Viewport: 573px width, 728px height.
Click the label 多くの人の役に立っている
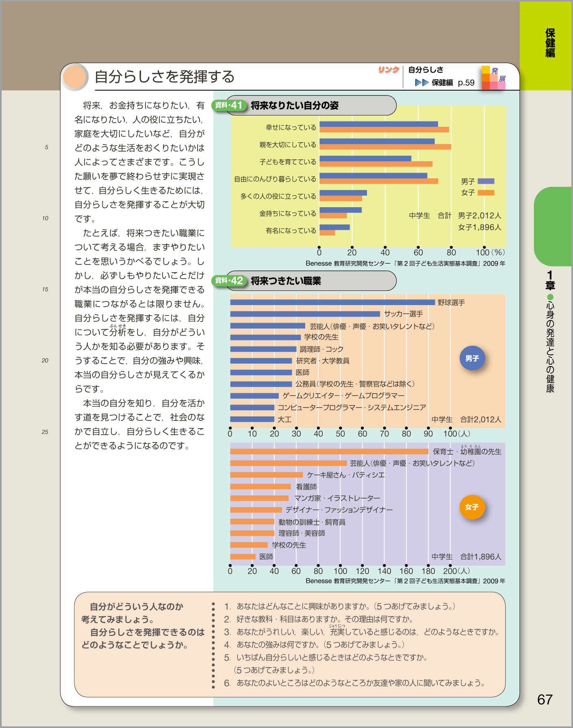pos(278,196)
